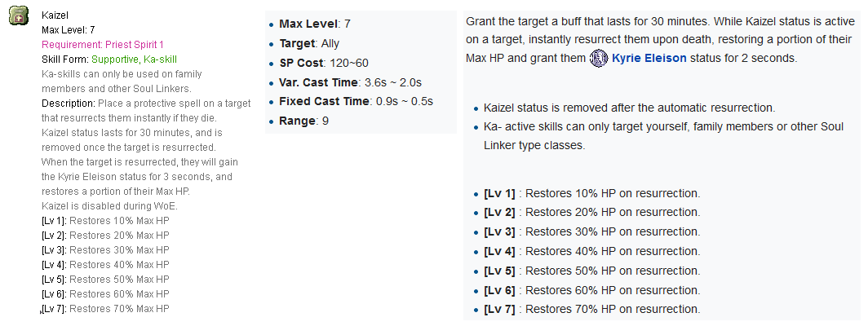Image resolution: width=868 pixels, height=326 pixels.
Task: Click the Kaizel skill icon
Action: tap(18, 16)
